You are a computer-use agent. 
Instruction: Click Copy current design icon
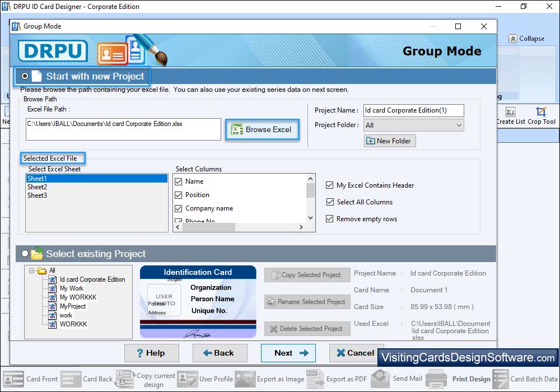click(125, 379)
